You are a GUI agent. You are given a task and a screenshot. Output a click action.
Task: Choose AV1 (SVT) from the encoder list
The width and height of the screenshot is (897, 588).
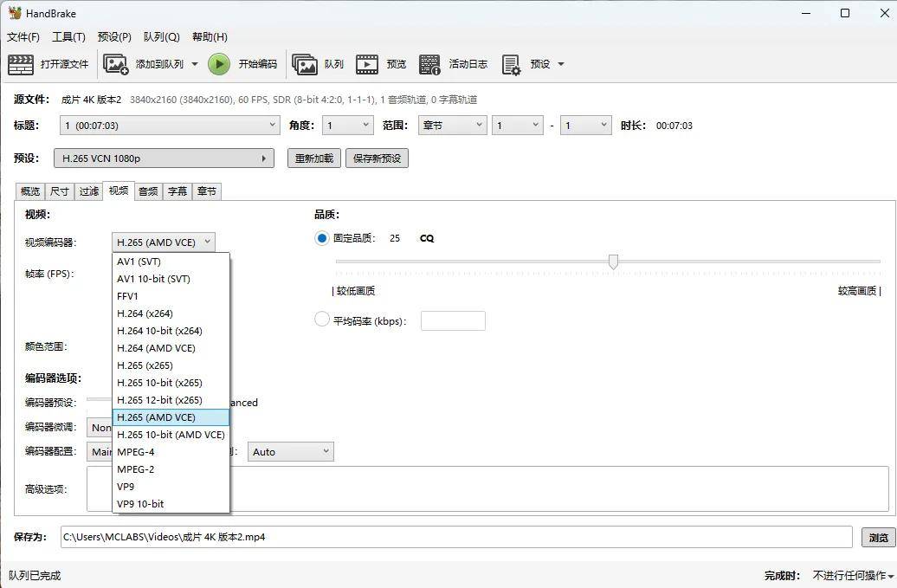(x=171, y=262)
